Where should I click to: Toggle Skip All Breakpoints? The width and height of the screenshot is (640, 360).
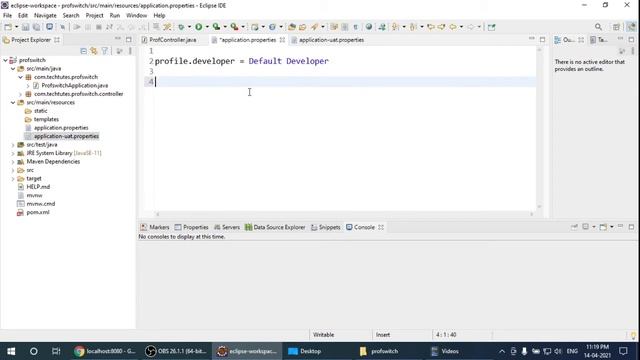click(x=62, y=27)
